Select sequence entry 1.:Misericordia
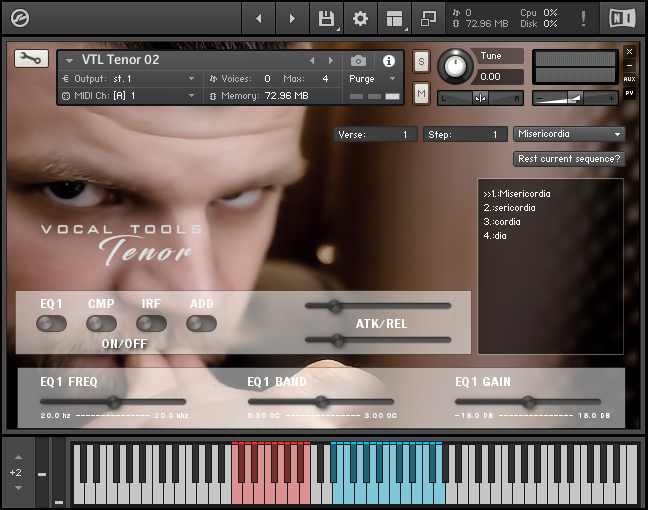 [517, 194]
